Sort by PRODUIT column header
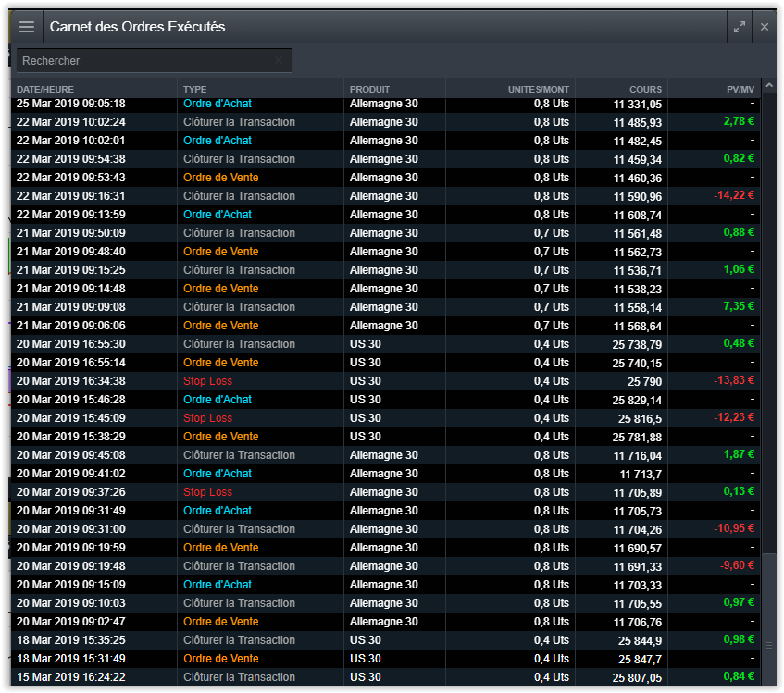Screen dimensions: 784x693 (369, 89)
